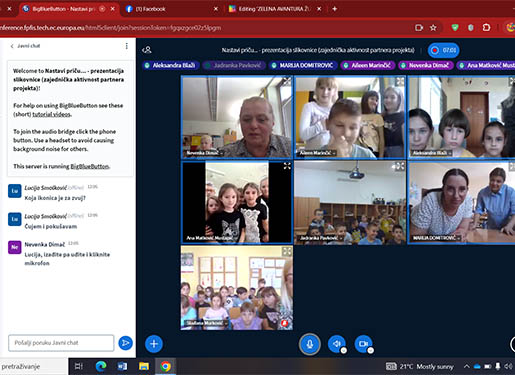Open the bottom classroom webcam name dropdown
This screenshot has width=515, height=375.
pyautogui.click(x=207, y=323)
